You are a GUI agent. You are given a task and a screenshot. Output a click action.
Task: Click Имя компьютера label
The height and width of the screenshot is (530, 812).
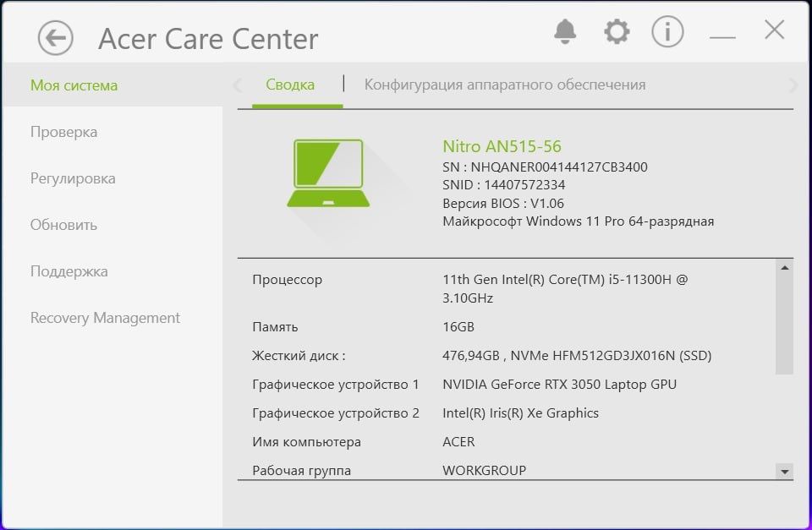click(306, 443)
